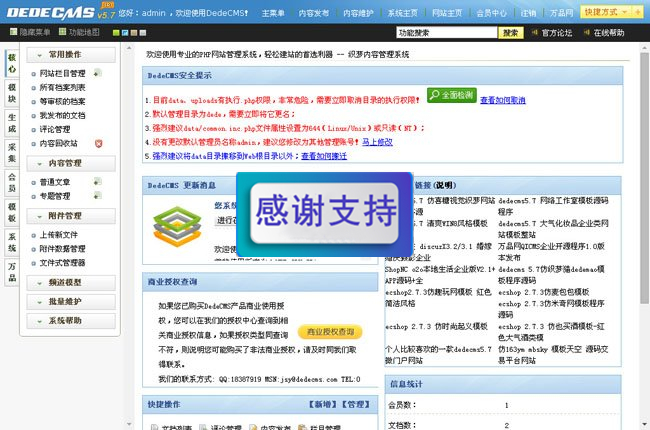Open 附件数据管理 in the side menu
This screenshot has width=650, height=430.
point(63,249)
